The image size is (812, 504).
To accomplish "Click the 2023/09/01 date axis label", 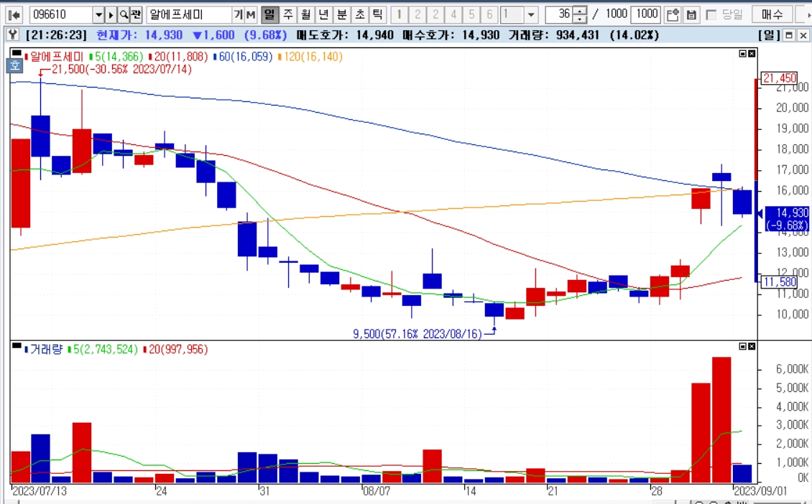I will click(760, 490).
